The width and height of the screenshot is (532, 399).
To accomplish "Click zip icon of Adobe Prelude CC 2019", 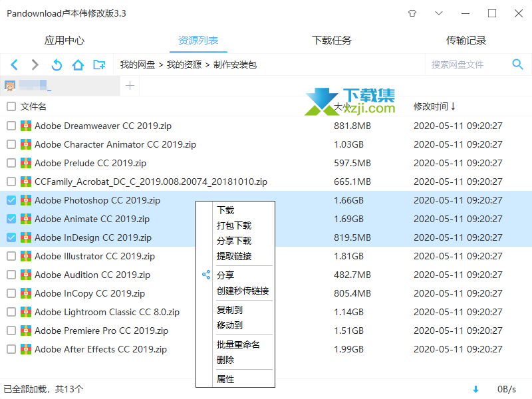I will (x=26, y=163).
